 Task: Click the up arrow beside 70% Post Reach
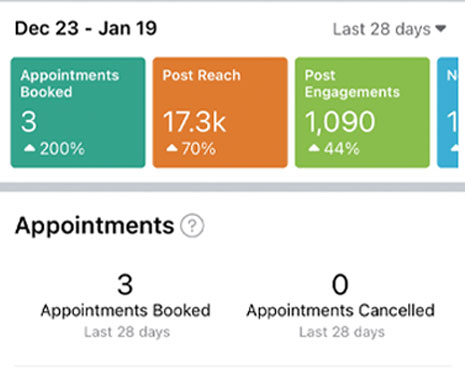(x=172, y=148)
